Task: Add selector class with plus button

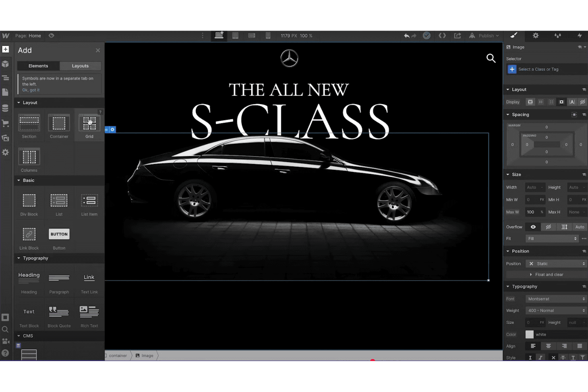Action: click(x=512, y=70)
